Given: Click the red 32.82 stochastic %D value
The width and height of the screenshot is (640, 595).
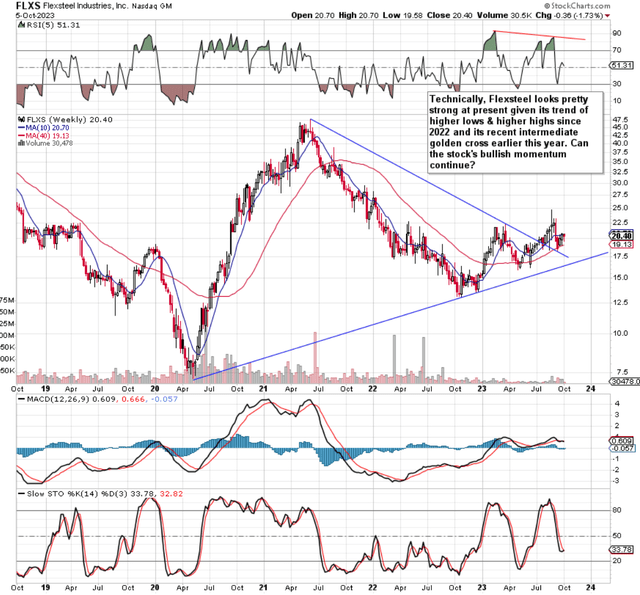Looking at the screenshot, I should [x=171, y=494].
